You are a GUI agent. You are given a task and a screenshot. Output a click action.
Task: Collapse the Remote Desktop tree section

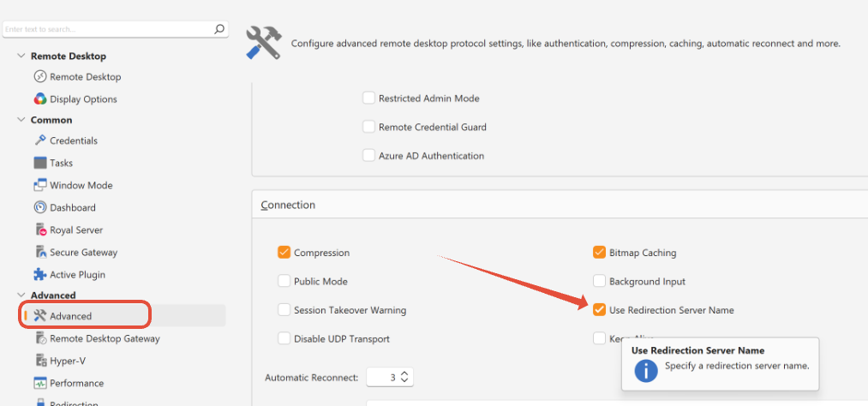click(21, 57)
